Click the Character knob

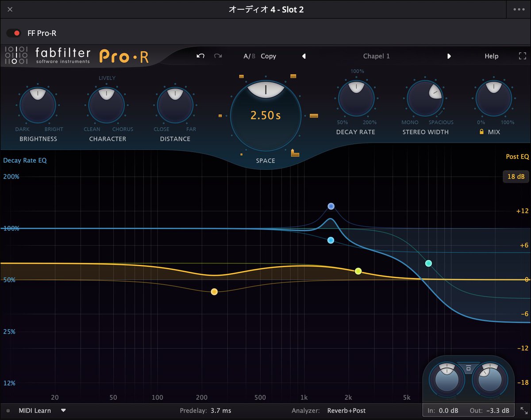(x=106, y=105)
